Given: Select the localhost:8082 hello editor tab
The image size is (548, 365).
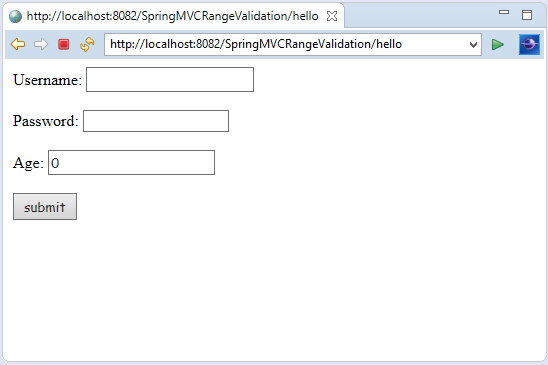Looking at the screenshot, I should tap(173, 16).
